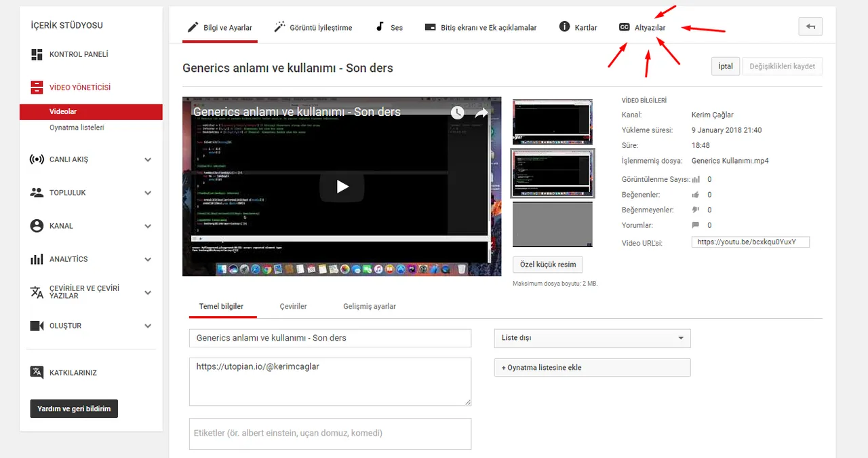
Task: Click the Kartlar info circle icon
Action: point(564,26)
